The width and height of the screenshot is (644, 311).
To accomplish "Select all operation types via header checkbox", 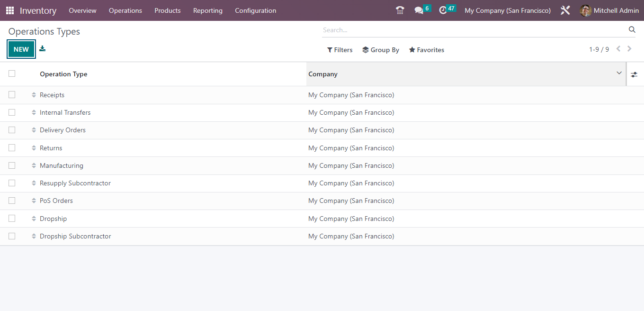I will [11, 73].
